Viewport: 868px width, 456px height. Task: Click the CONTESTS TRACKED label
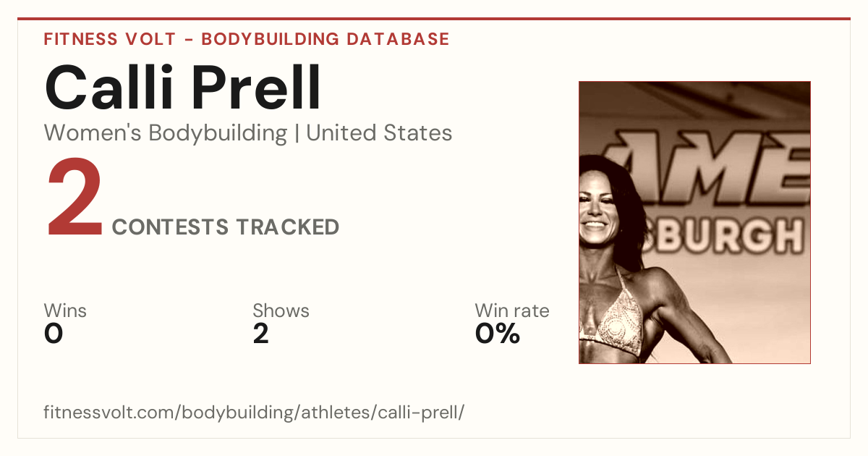point(226,227)
